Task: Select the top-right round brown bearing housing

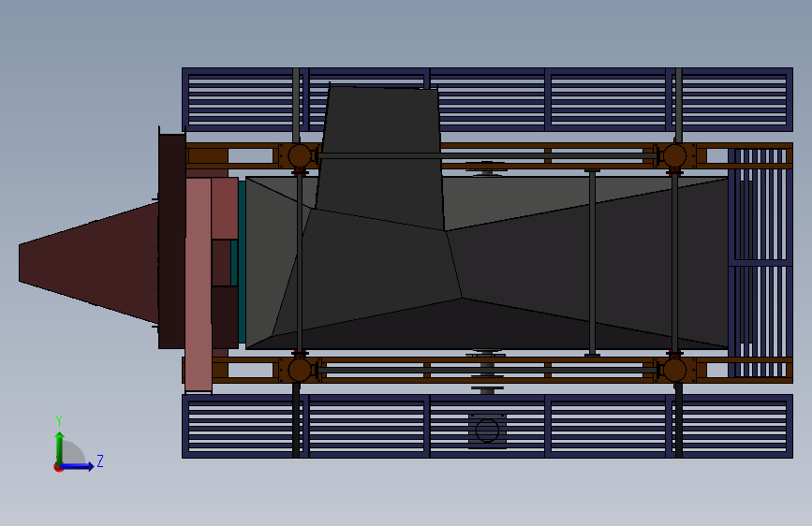Action: tap(674, 155)
